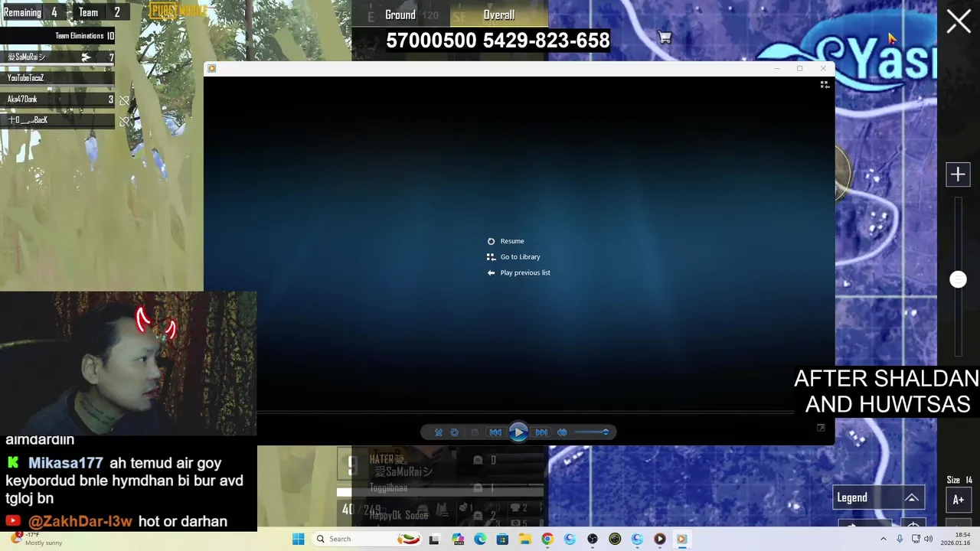Click the Stop button in Media Player
Image resolution: width=980 pixels, height=551 pixels.
point(475,432)
